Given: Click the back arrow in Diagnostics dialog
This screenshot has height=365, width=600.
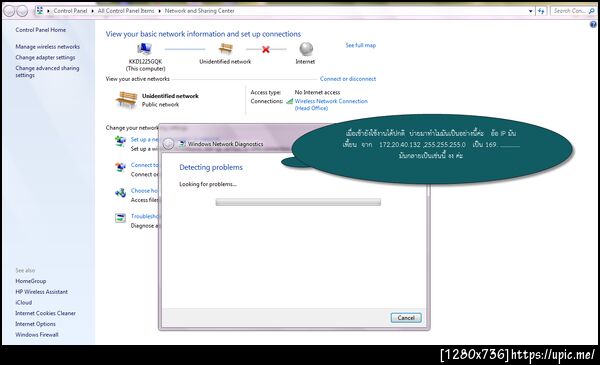Looking at the screenshot, I should coord(168,144).
